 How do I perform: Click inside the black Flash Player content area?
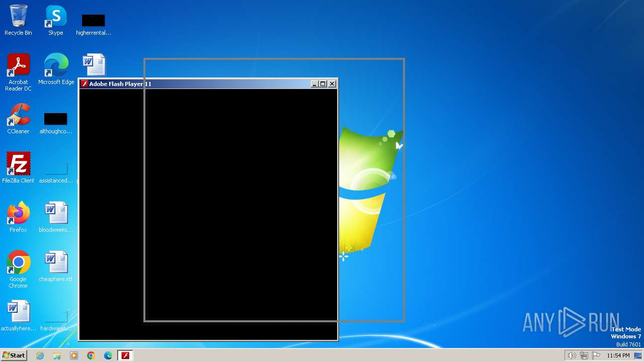tap(208, 214)
